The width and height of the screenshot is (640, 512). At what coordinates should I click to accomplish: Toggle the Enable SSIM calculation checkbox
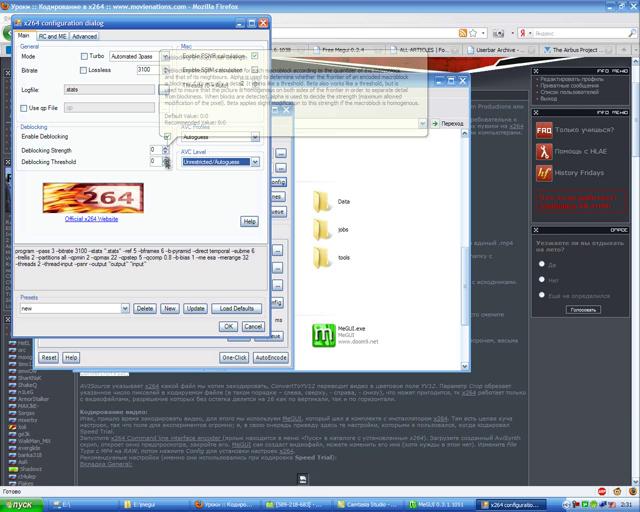(x=255, y=70)
